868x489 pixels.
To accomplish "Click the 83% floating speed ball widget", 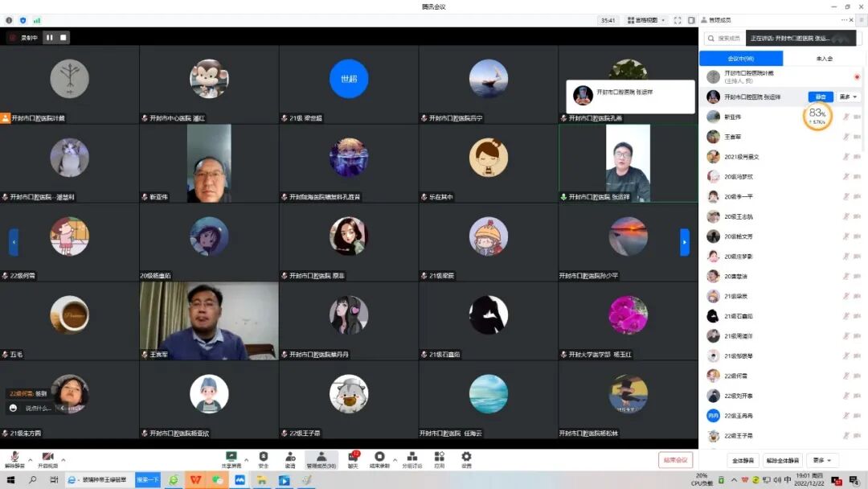I will [x=817, y=117].
